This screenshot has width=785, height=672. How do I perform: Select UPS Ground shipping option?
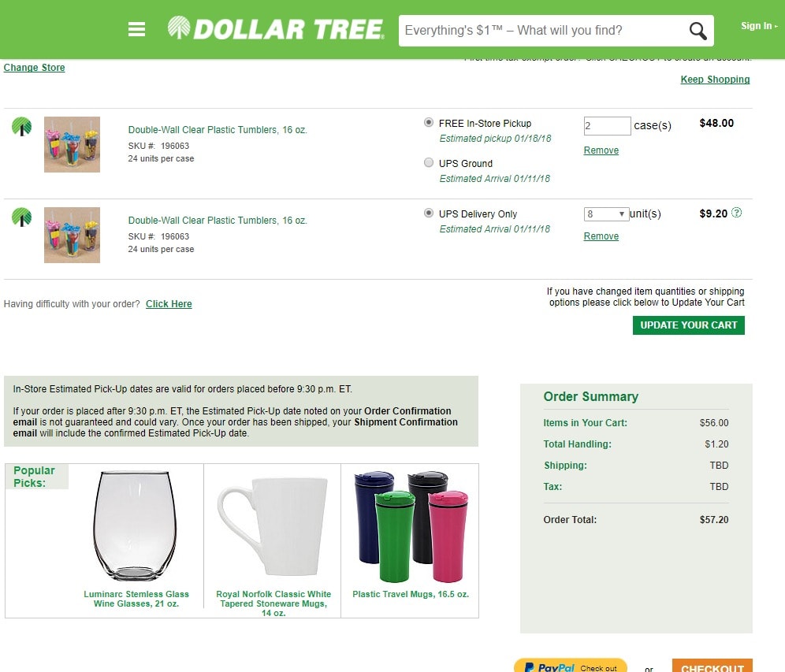coord(429,162)
